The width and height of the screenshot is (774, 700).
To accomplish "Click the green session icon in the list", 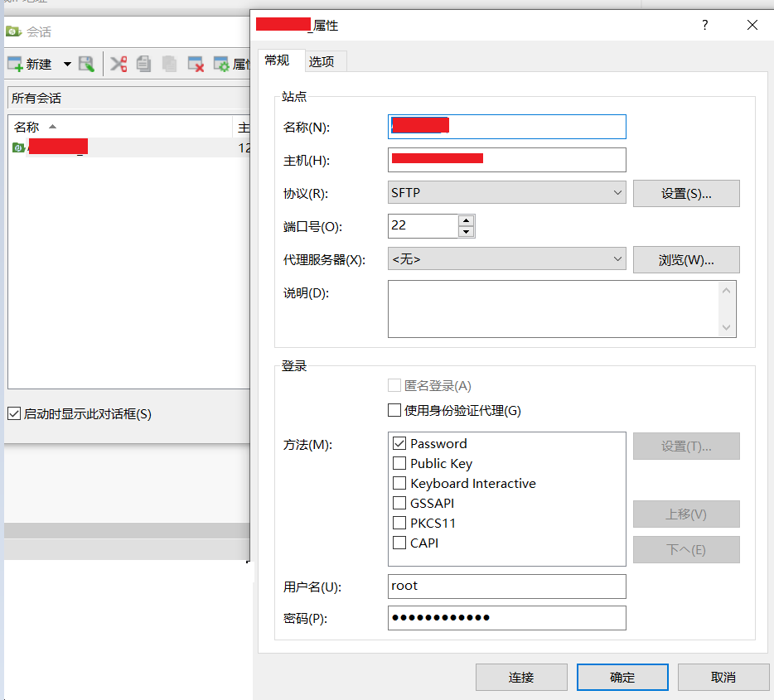I will [x=18, y=147].
